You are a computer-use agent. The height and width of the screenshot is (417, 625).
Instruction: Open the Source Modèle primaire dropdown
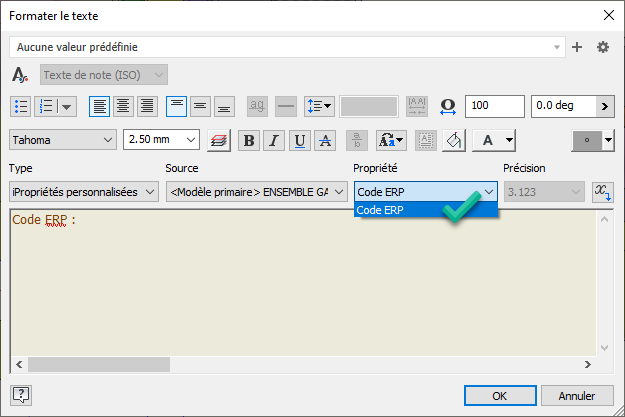(x=256, y=191)
